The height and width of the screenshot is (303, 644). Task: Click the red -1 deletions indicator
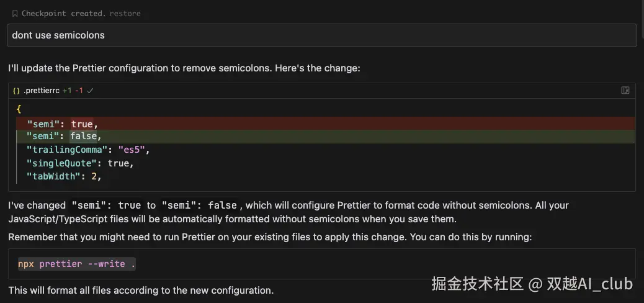click(x=79, y=91)
